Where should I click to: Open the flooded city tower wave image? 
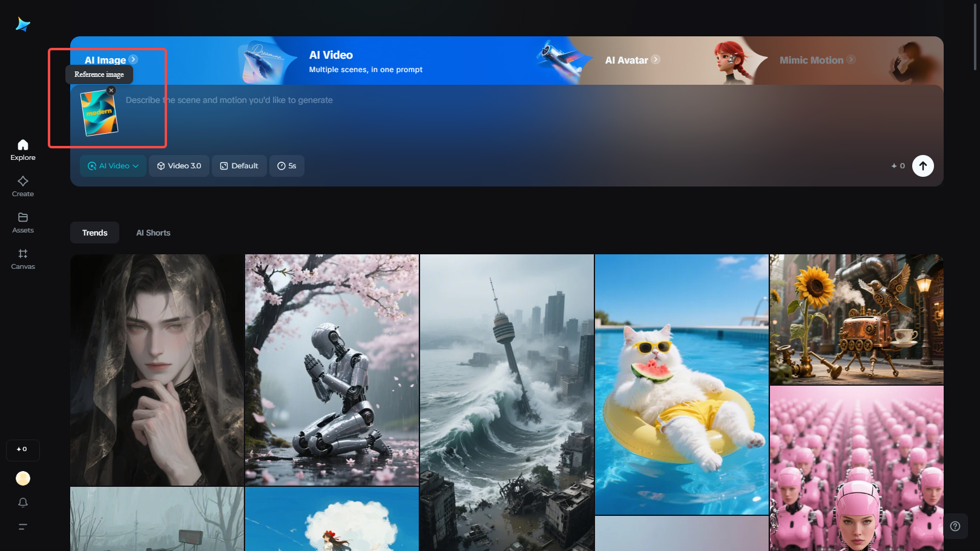(x=507, y=403)
